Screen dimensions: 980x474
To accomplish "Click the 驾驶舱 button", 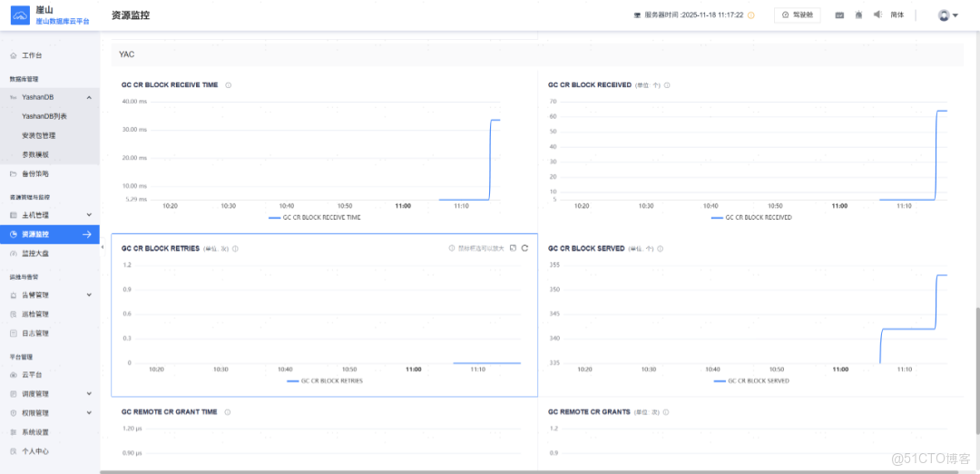I will (x=798, y=15).
